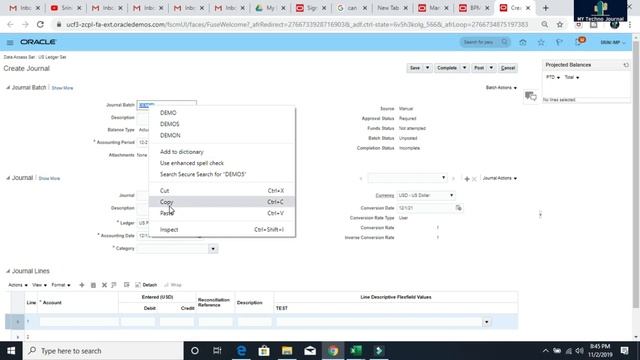Add a new journal plus icon
The height and width of the screenshot is (360, 640).
click(x=467, y=179)
